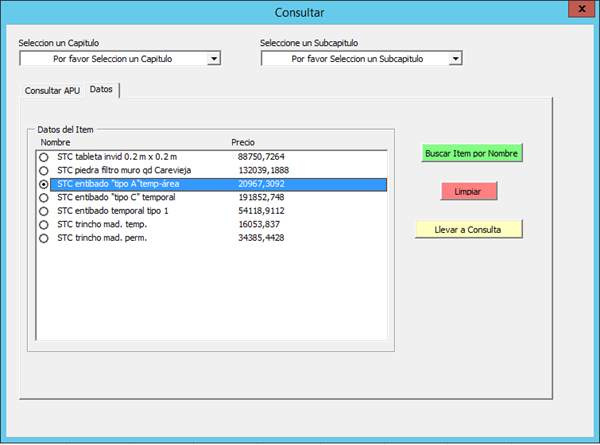Click the yellow Llevar a Consulta button

[x=468, y=229]
